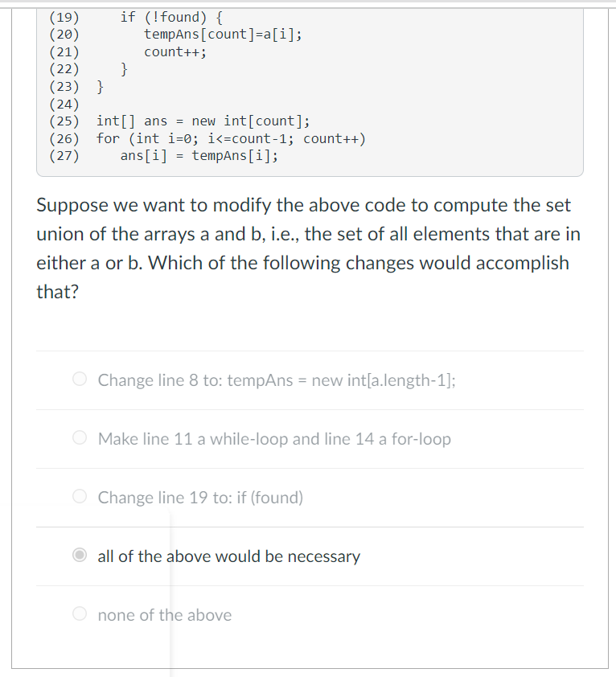Image resolution: width=616 pixels, height=677 pixels.
Task: Click the for-loop statement on code line 26
Action: pyautogui.click(x=231, y=138)
